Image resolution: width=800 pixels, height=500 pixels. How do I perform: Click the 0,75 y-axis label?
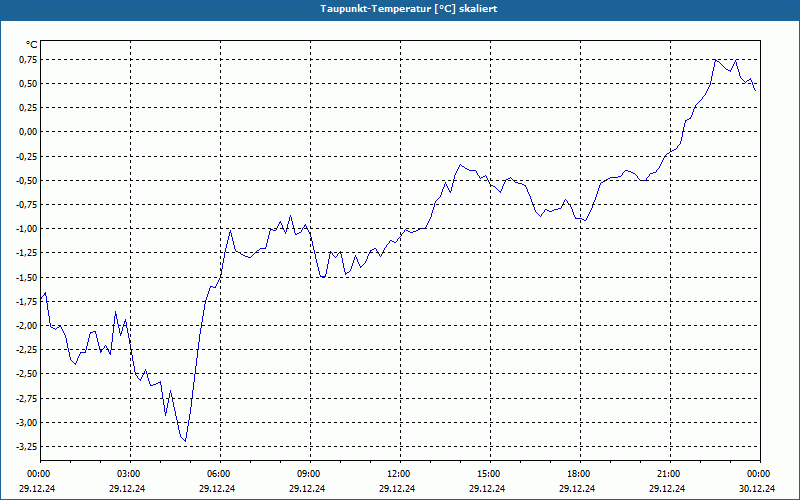[x=29, y=60]
